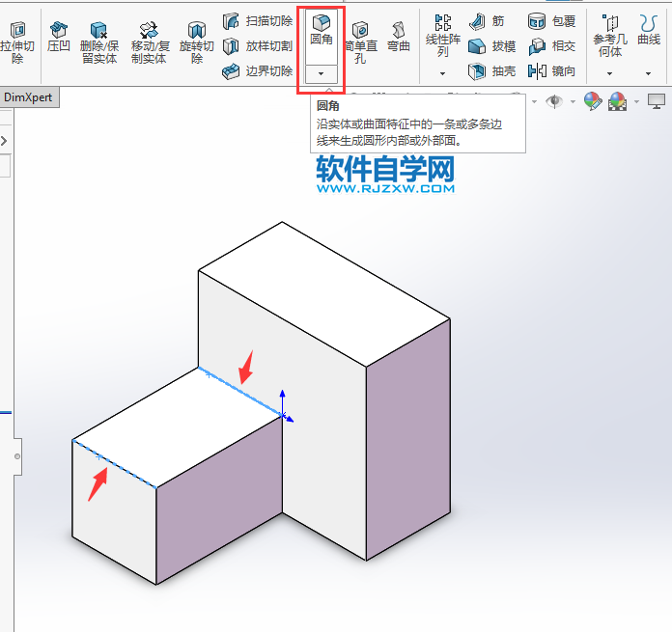Expand the apply scene dropdown arrow
The image size is (672, 632).
[x=636, y=102]
